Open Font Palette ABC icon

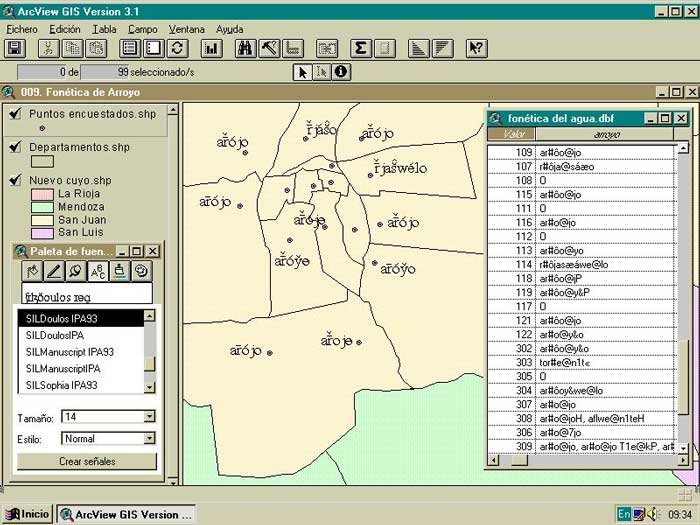98,271
